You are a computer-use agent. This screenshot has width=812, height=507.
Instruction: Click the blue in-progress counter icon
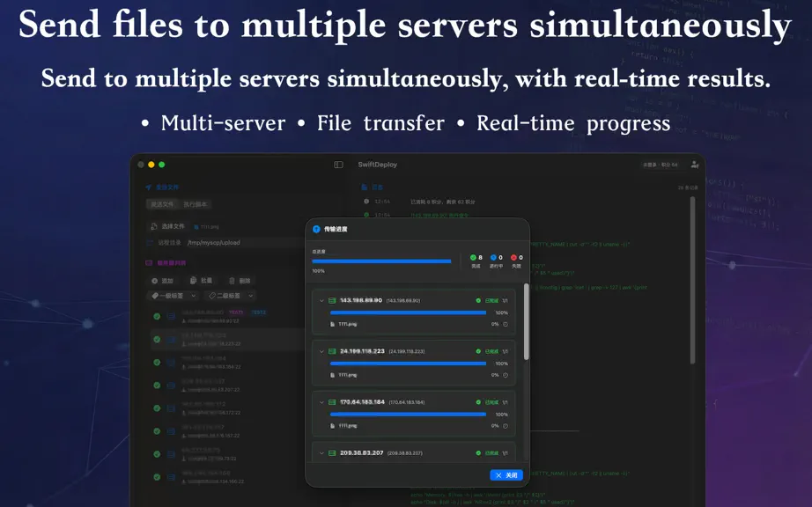(x=493, y=257)
